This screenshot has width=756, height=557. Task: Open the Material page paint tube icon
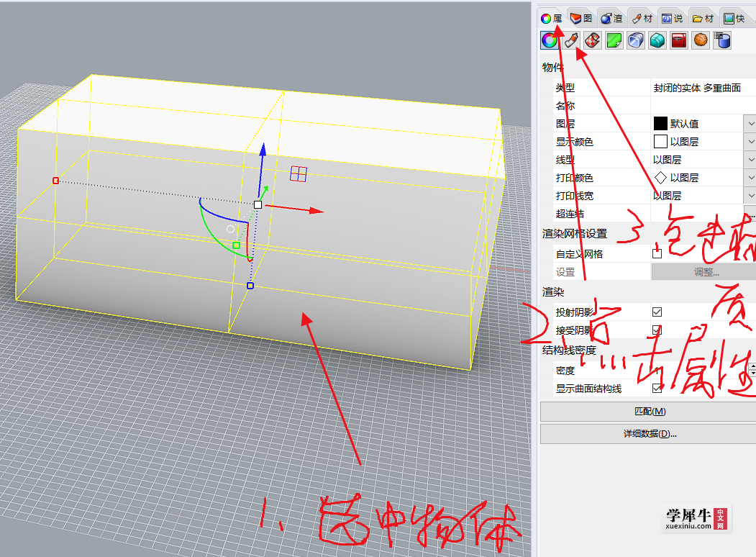[x=571, y=40]
